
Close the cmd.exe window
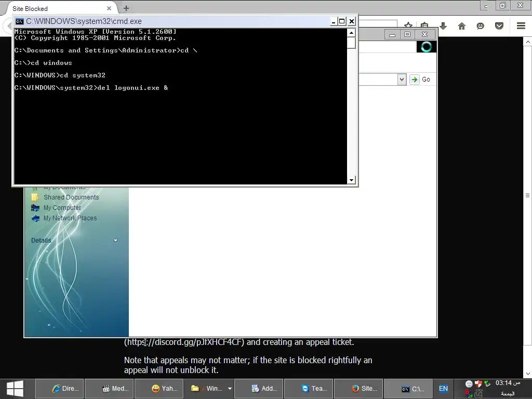352,21
